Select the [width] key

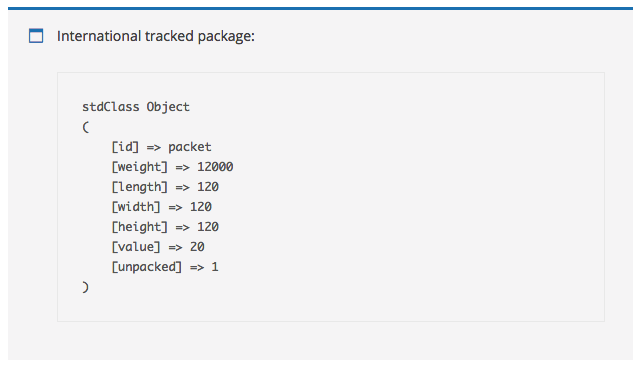pyautogui.click(x=136, y=207)
